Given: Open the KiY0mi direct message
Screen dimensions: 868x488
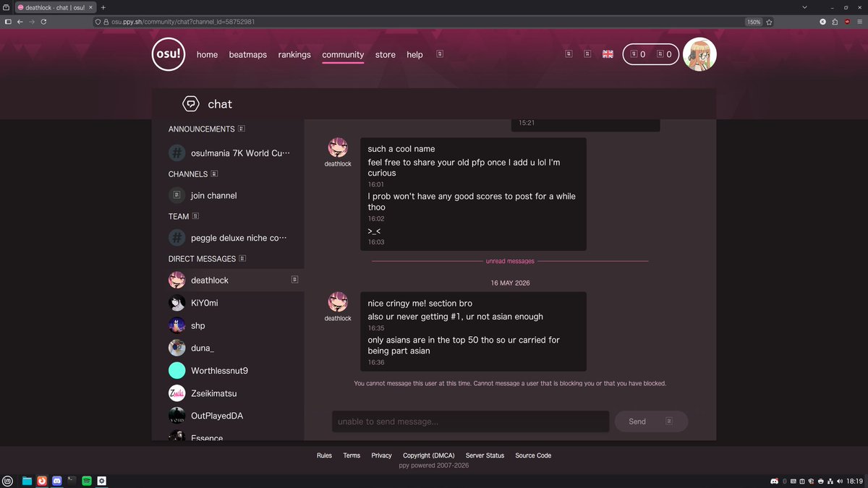Looking at the screenshot, I should [228, 303].
